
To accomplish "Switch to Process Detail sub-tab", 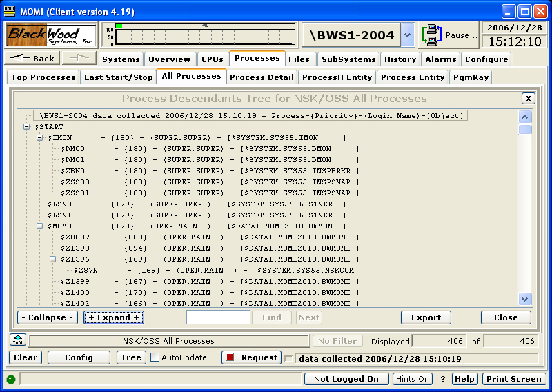I will (x=262, y=77).
